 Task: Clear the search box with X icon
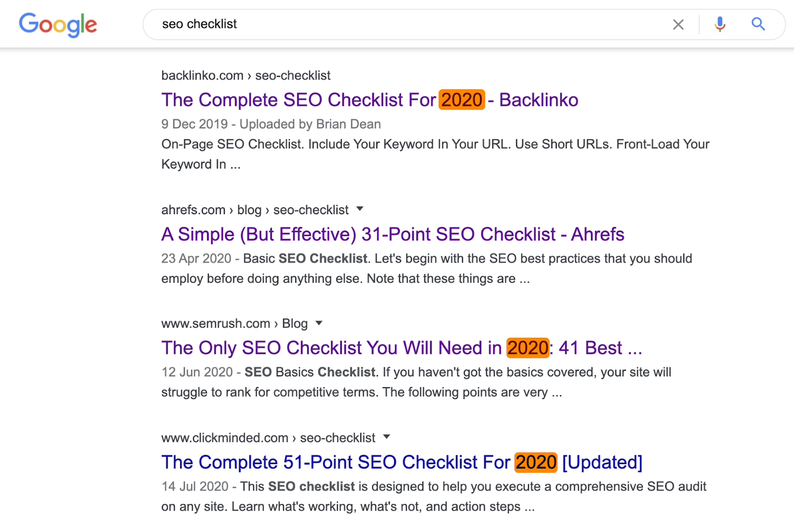pyautogui.click(x=678, y=24)
